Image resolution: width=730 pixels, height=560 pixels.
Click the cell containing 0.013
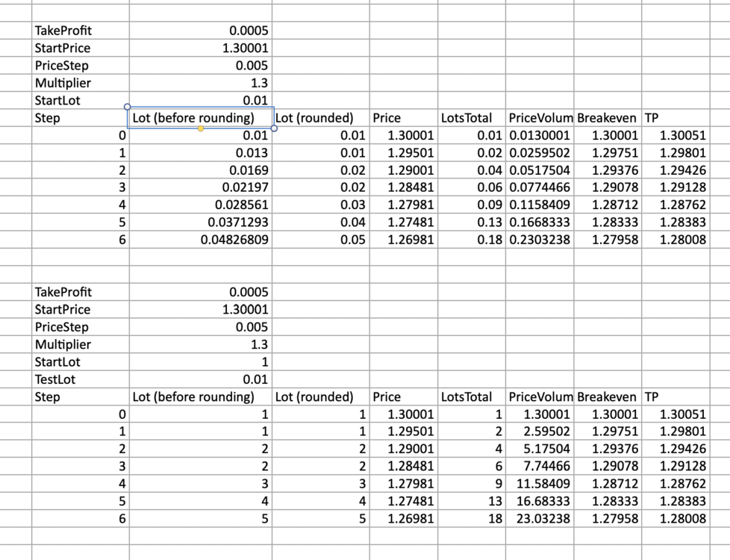coord(201,153)
